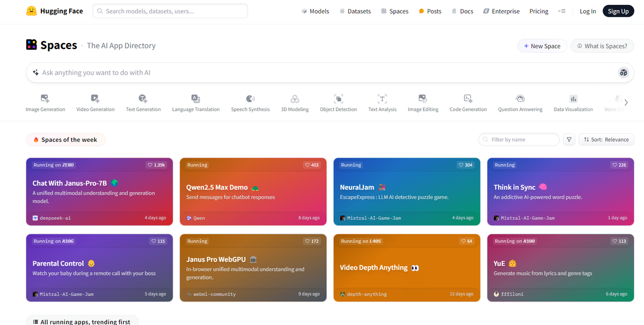
Task: Like the Chat With Janus-Pro-7B space
Action: 157,165
